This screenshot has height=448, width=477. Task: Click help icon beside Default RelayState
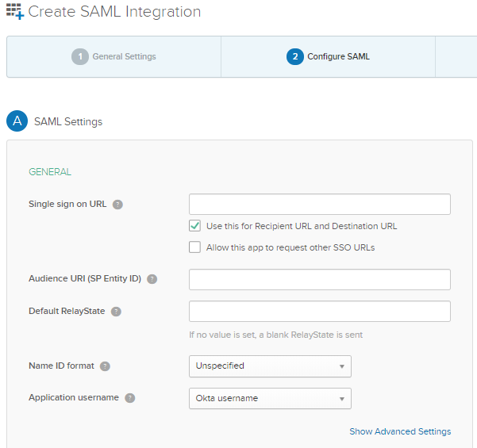pyautogui.click(x=116, y=311)
